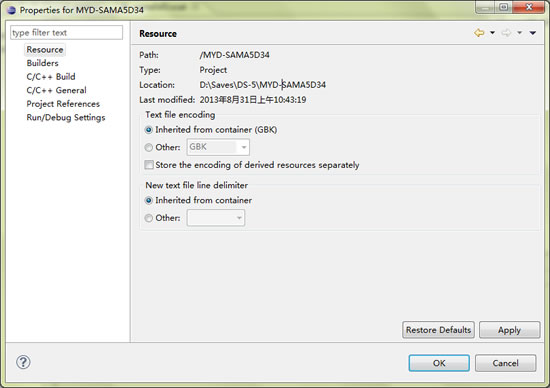The height and width of the screenshot is (388, 550).
Task: Expand the line delimiter Other dropdown
Action: (x=239, y=218)
